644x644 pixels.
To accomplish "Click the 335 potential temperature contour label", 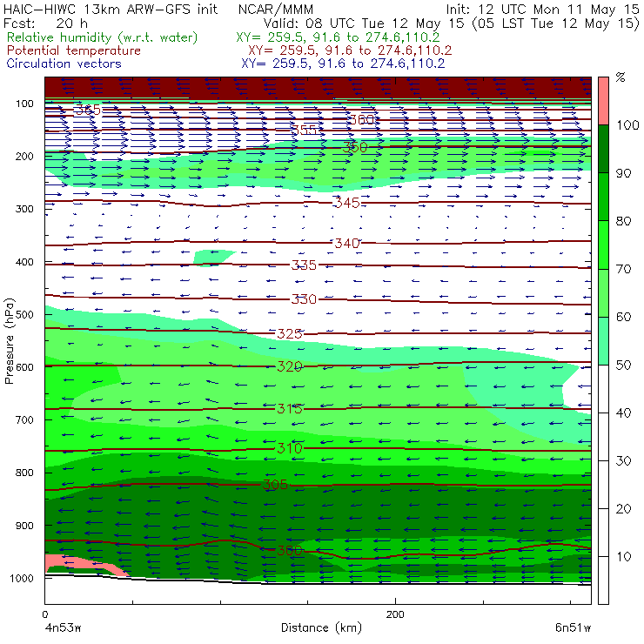I will pyautogui.click(x=304, y=265).
